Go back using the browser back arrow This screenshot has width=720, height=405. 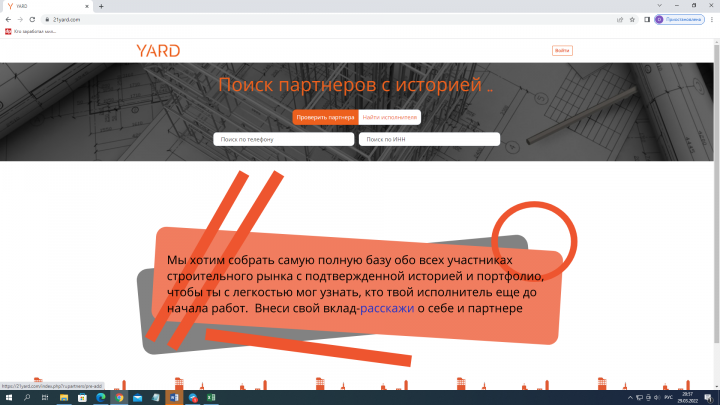tap(8, 20)
